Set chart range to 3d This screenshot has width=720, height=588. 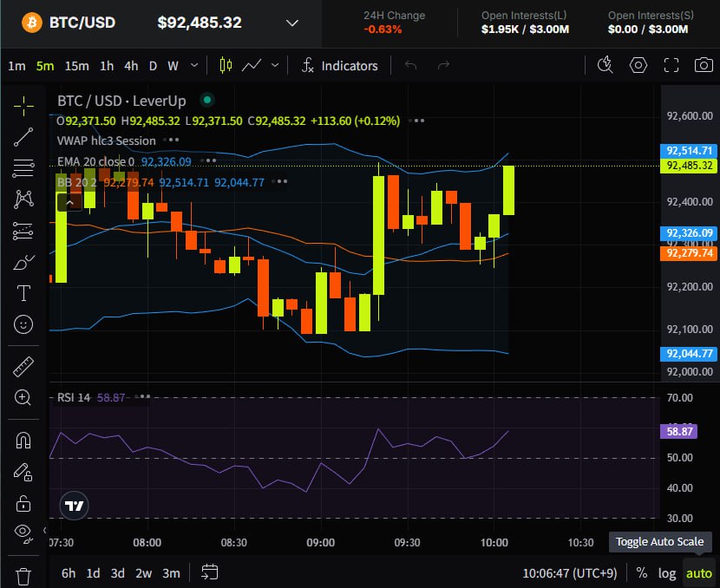tap(118, 573)
